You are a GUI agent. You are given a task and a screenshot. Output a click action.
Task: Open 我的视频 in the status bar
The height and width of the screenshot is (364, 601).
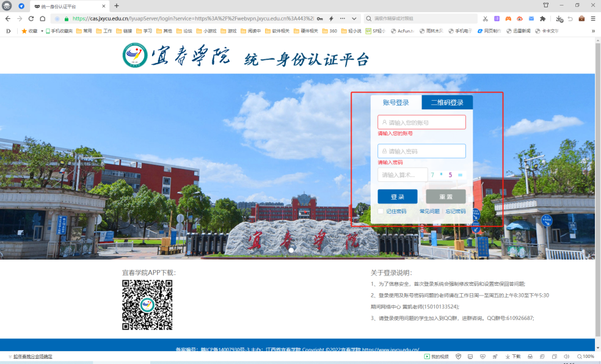coord(437,356)
